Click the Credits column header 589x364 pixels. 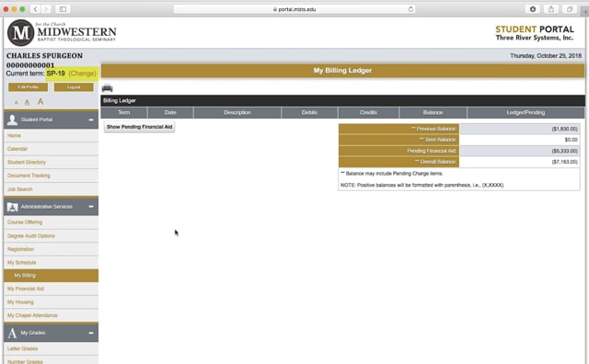point(368,112)
